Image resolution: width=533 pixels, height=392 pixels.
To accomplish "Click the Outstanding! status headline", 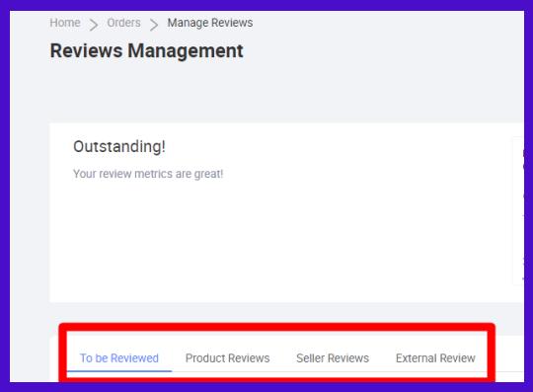I will [119, 147].
